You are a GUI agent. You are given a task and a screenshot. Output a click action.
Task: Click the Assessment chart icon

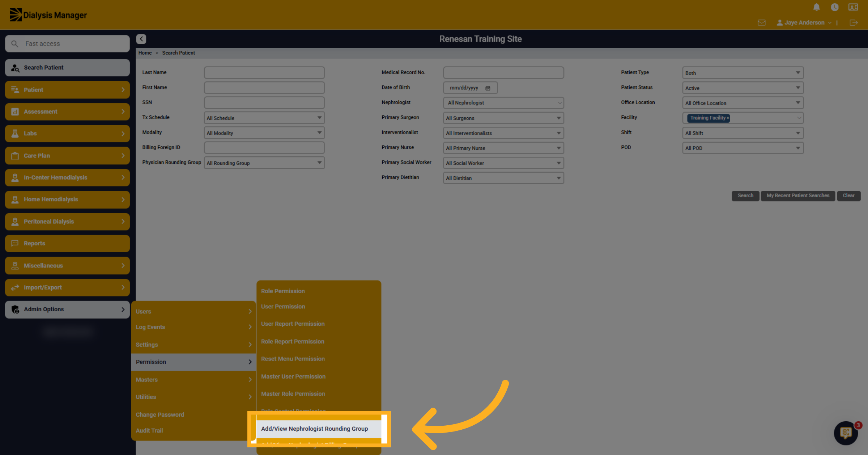pyautogui.click(x=15, y=112)
